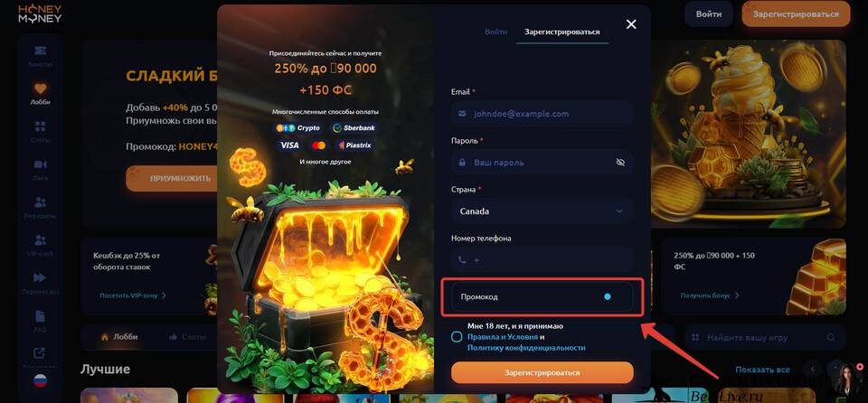Toggle password visibility eye icon
This screenshot has width=868, height=403.
(x=620, y=163)
